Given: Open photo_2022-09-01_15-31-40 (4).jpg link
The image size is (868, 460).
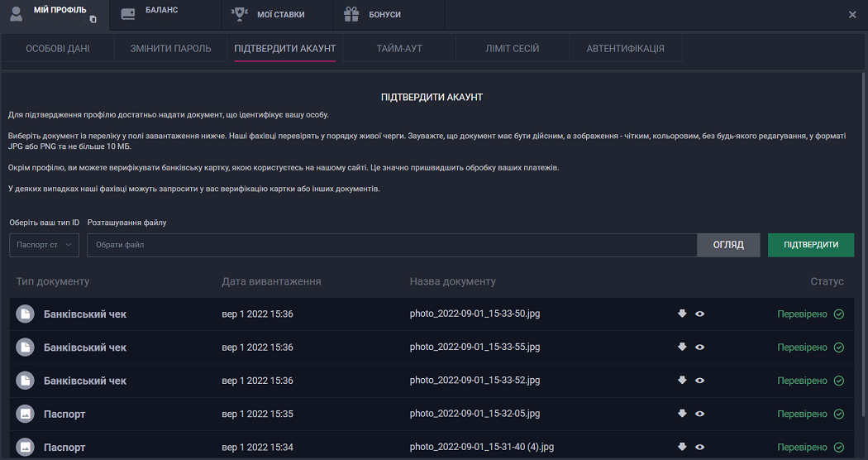Looking at the screenshot, I should [x=481, y=447].
